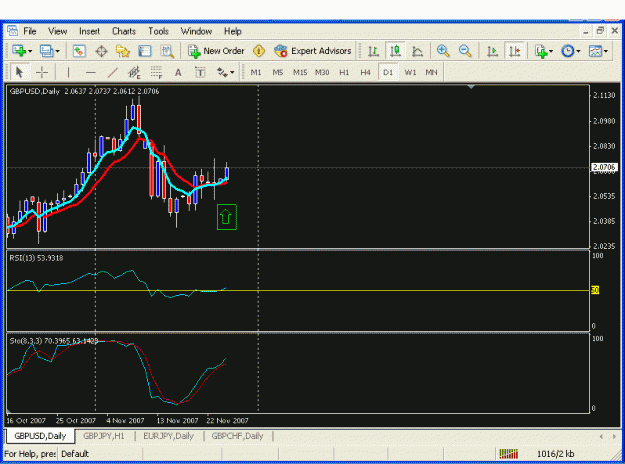The height and width of the screenshot is (464, 625).
Task: Switch to M5 timeframe
Action: 278,72
